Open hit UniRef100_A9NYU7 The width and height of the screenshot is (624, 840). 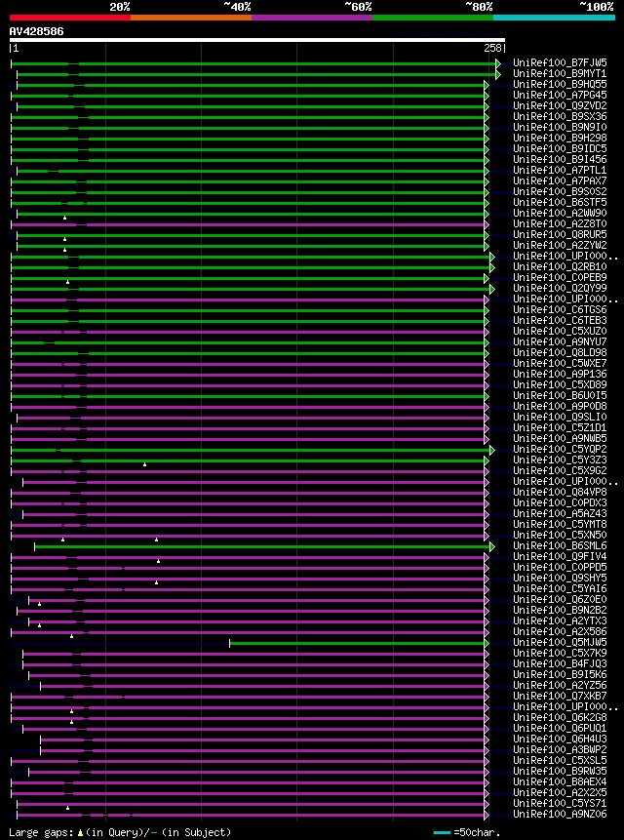click(x=560, y=341)
